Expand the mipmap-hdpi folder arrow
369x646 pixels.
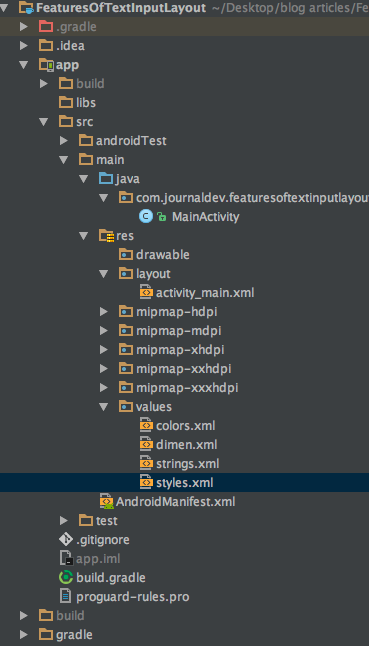pyautogui.click(x=103, y=312)
